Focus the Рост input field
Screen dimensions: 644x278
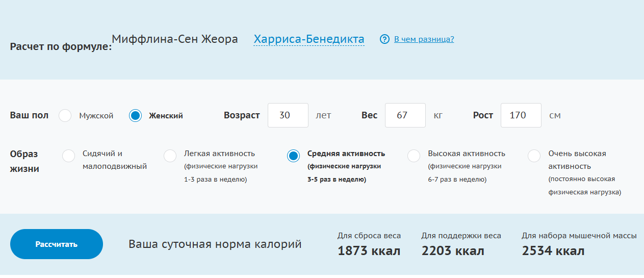pyautogui.click(x=521, y=115)
